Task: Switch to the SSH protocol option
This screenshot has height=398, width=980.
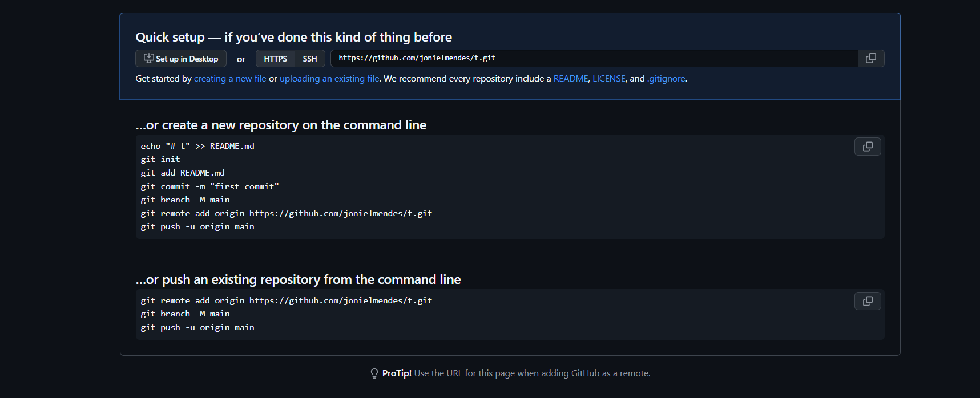Action: 309,58
